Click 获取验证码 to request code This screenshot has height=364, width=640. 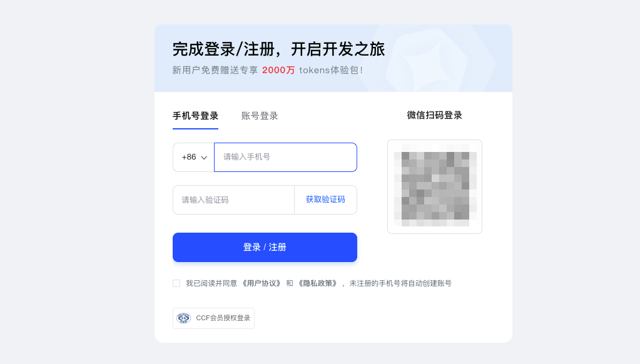[325, 200]
